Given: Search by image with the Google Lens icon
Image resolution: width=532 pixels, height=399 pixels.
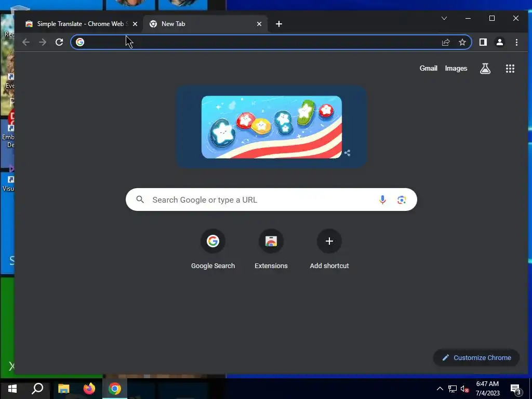Looking at the screenshot, I should tap(402, 200).
